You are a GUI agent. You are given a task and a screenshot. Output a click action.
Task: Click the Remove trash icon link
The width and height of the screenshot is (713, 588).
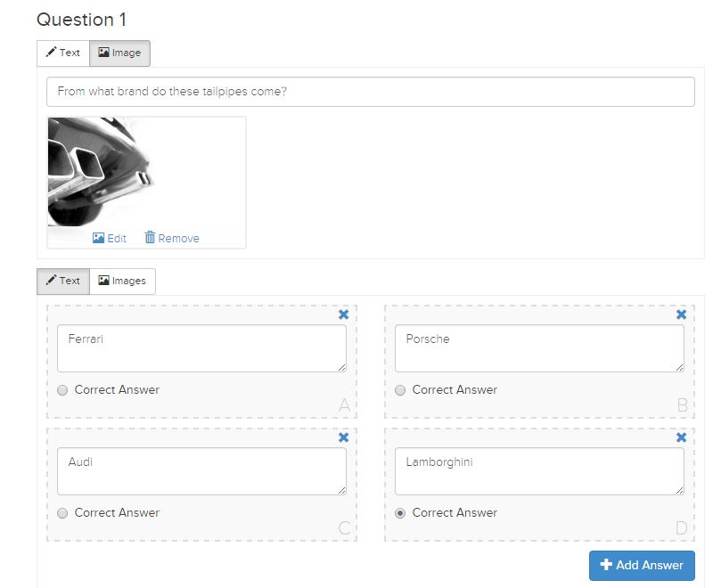pyautogui.click(x=172, y=238)
